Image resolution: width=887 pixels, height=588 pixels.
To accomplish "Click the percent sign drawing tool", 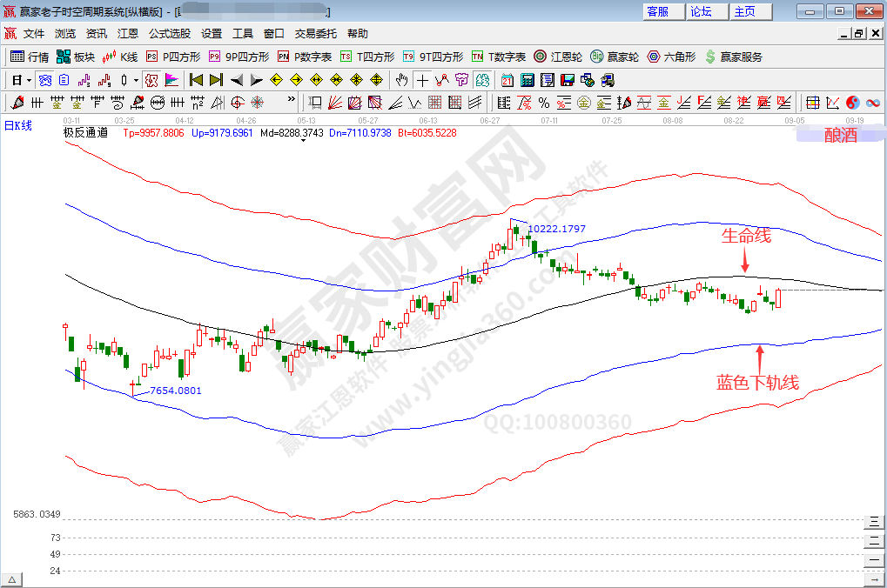I will tap(544, 103).
